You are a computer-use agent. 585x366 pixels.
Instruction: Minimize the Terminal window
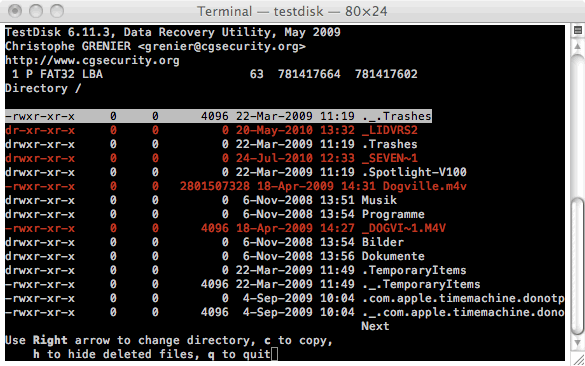(x=36, y=11)
